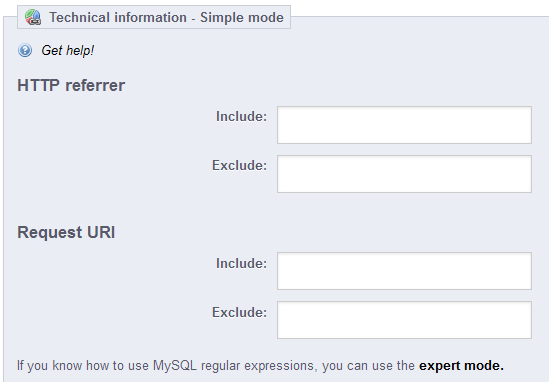Click the Exclude label under Request URI
This screenshot has height=382, width=549.
[239, 313]
